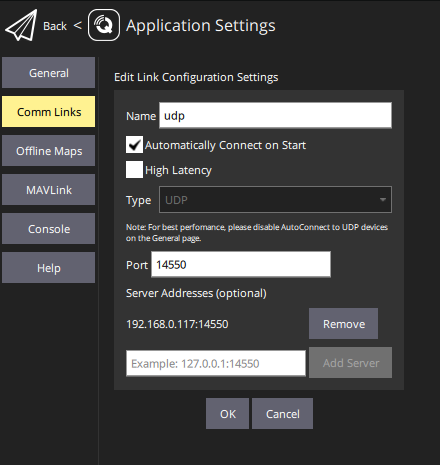
Task: Confirm link settings with OK
Action: 227,414
